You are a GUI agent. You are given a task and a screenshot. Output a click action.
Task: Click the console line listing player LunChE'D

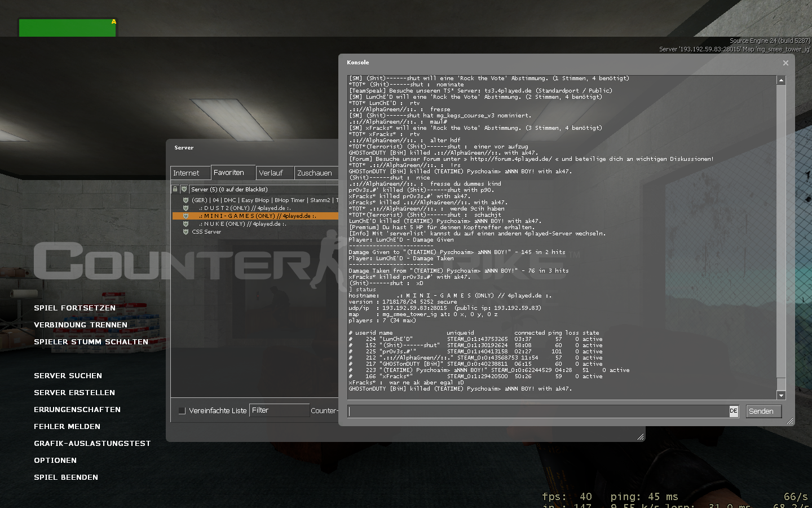click(x=475, y=339)
